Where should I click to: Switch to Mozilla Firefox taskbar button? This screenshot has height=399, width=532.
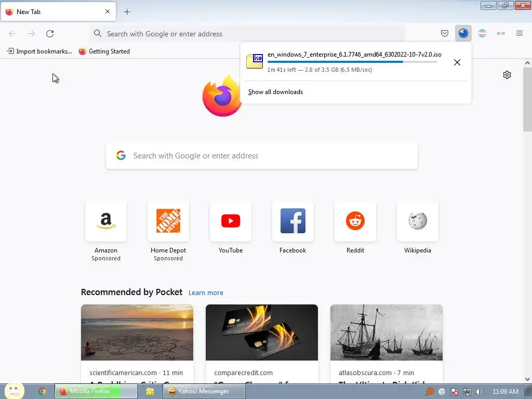point(96,391)
